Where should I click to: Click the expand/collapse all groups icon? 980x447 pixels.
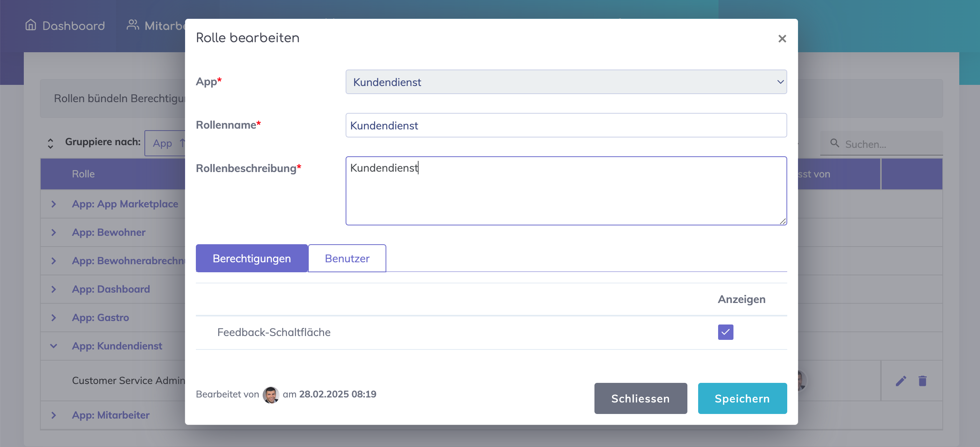pos(50,143)
